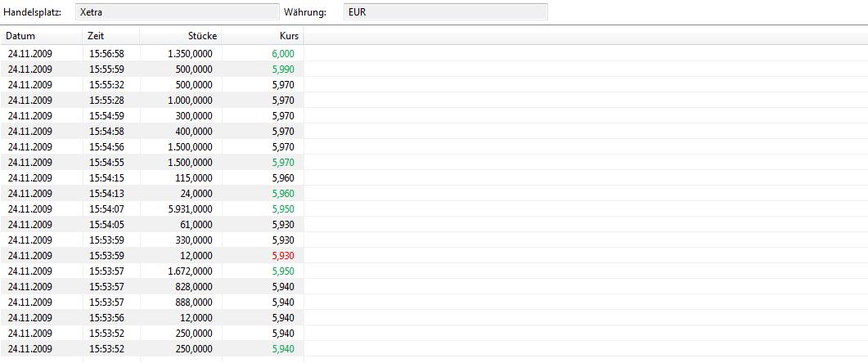Viewport: 868px width, 363px height.
Task: Select the time cell 15:54:05
Action: (x=106, y=224)
